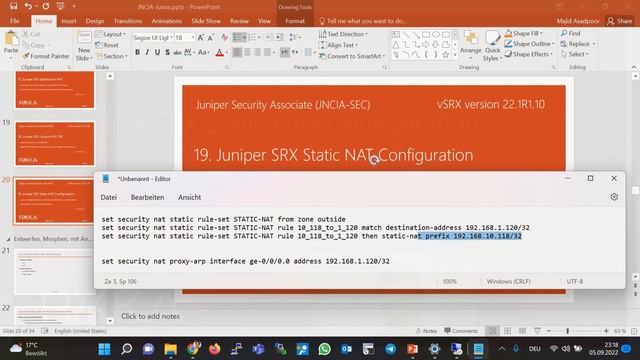Center the paragraph text

click(x=247, y=52)
